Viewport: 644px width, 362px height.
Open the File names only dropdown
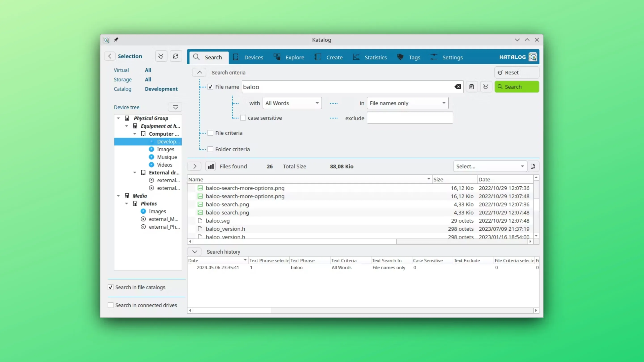click(x=407, y=103)
